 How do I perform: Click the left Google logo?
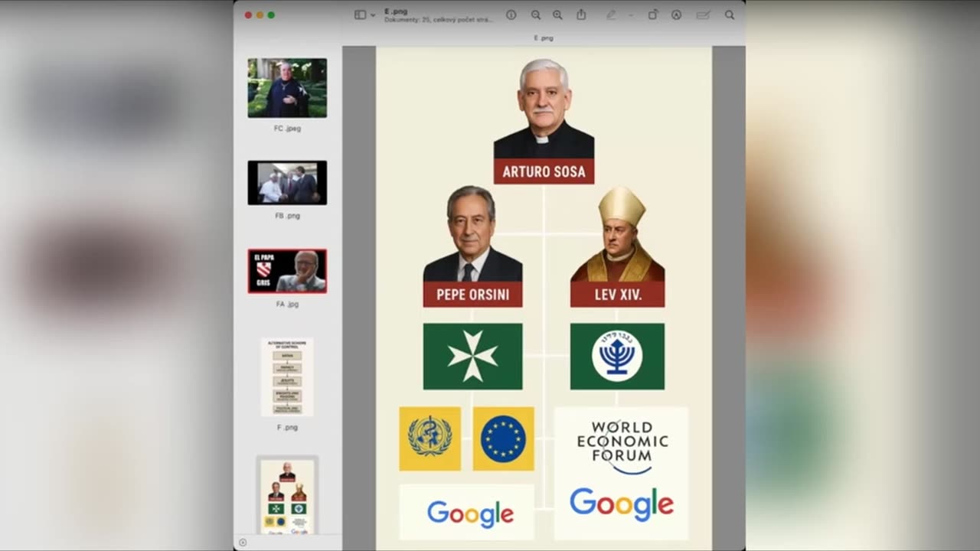coord(470,514)
